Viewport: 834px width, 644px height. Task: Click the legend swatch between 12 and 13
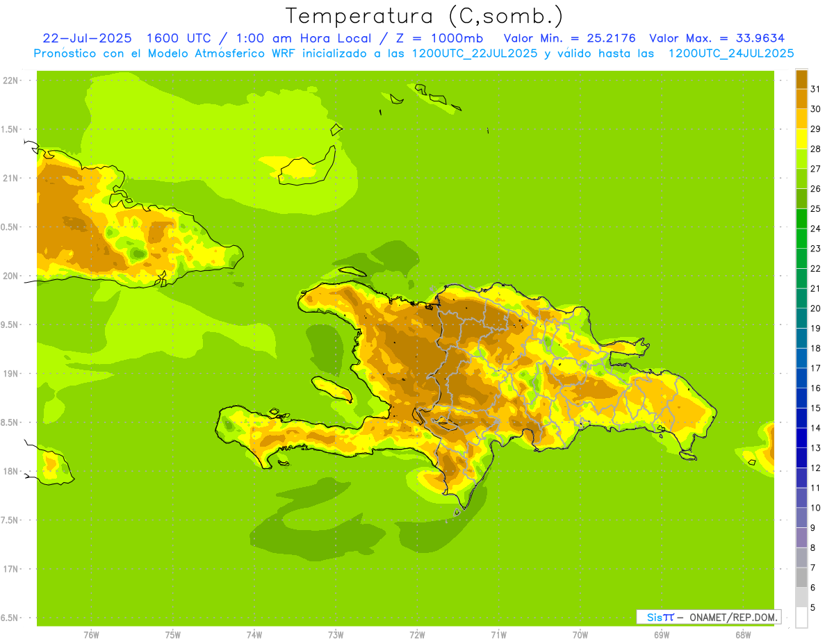[801, 458]
